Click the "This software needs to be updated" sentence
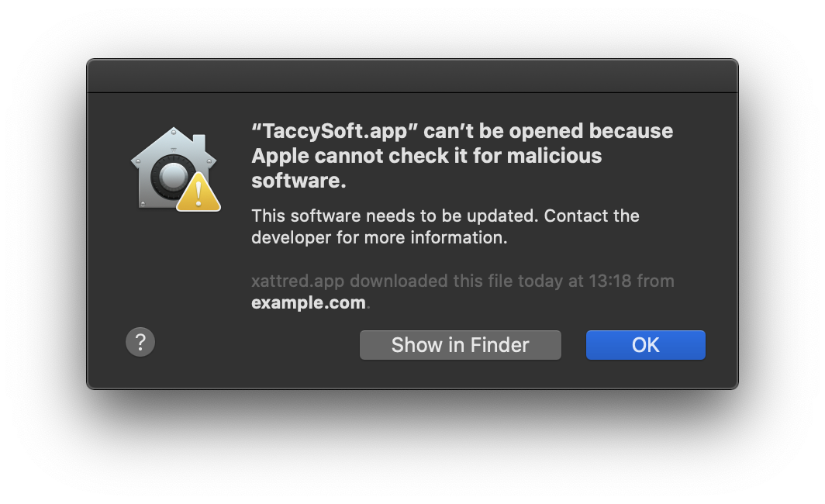This screenshot has width=825, height=504. 395,216
